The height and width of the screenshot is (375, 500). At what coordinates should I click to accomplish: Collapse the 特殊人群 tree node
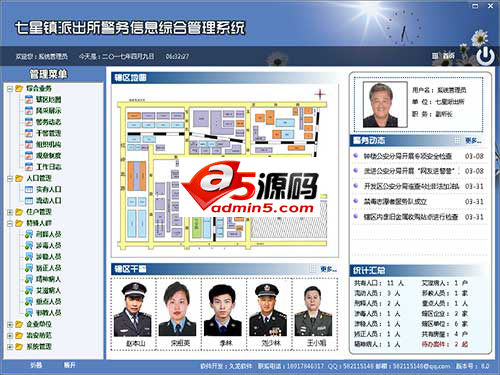[10, 223]
